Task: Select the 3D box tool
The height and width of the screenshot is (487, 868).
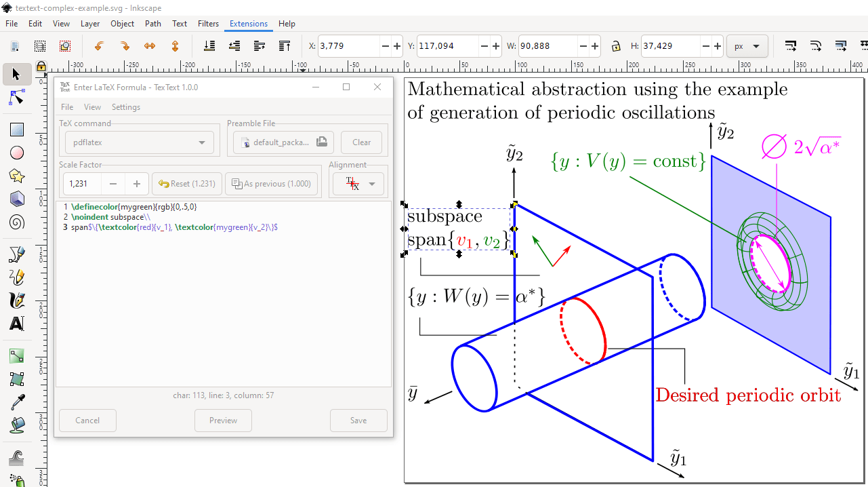Action: click(16, 199)
